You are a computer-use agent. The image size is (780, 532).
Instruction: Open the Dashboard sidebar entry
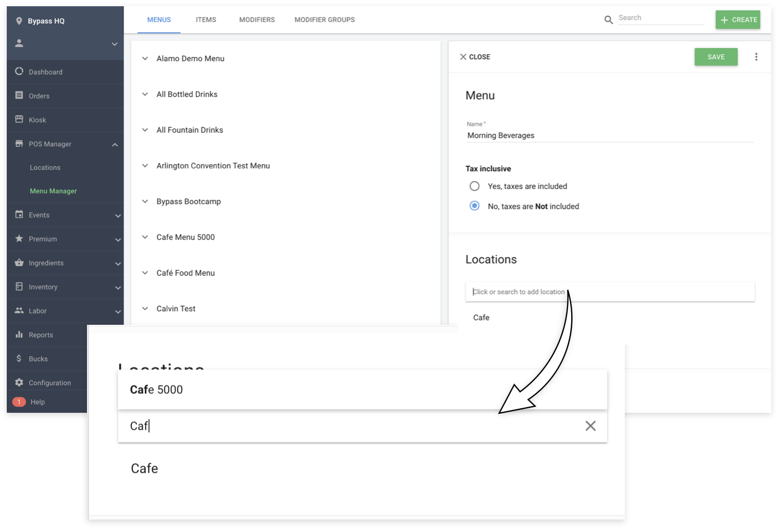point(65,72)
